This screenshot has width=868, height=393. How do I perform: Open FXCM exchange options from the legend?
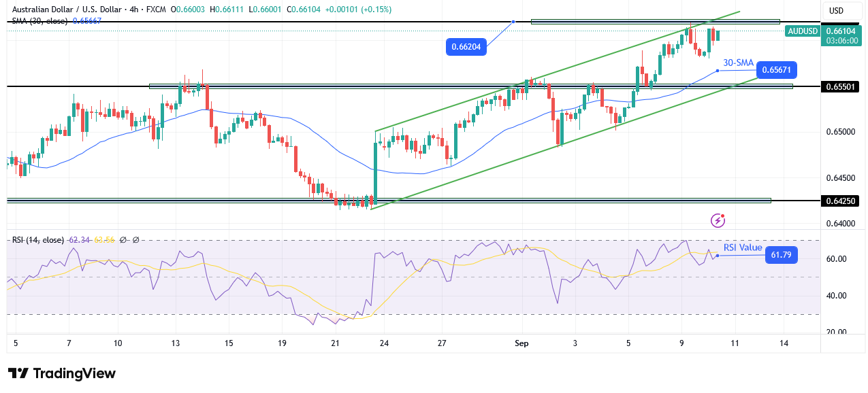pyautogui.click(x=155, y=10)
